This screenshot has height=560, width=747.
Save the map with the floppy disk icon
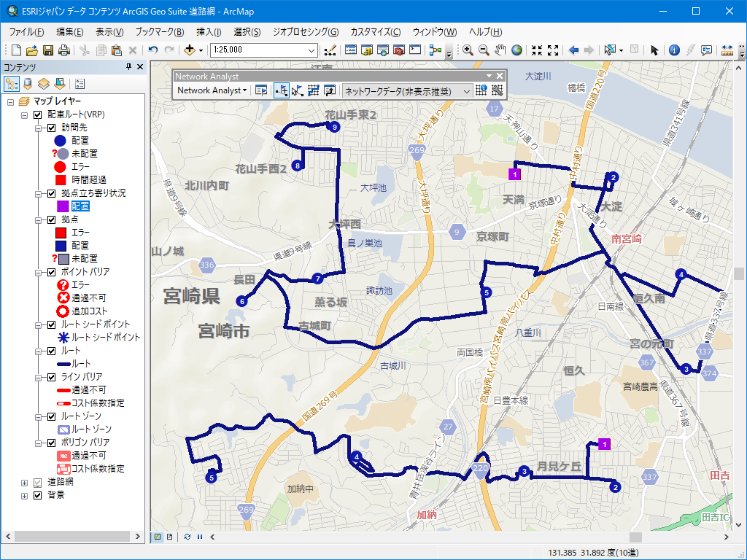tap(47, 50)
